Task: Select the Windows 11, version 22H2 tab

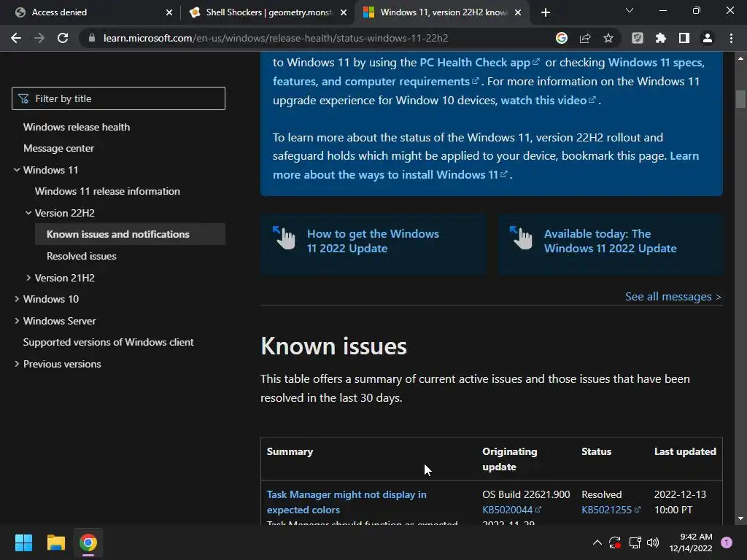Action: tap(444, 12)
